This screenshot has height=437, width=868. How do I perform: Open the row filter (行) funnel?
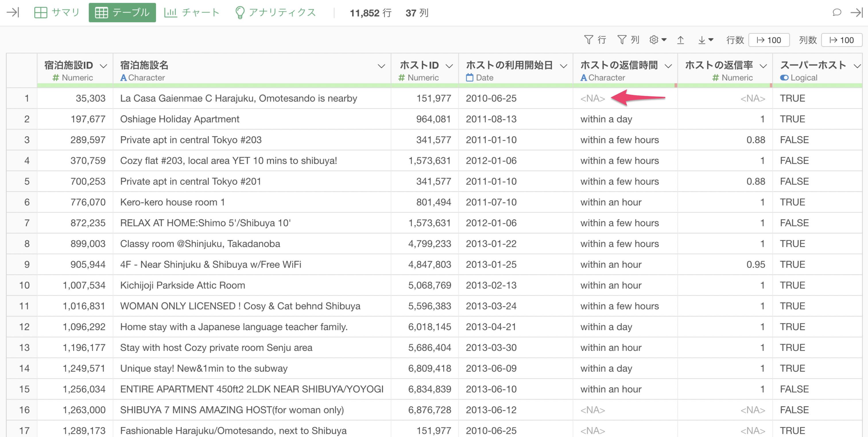coord(595,40)
